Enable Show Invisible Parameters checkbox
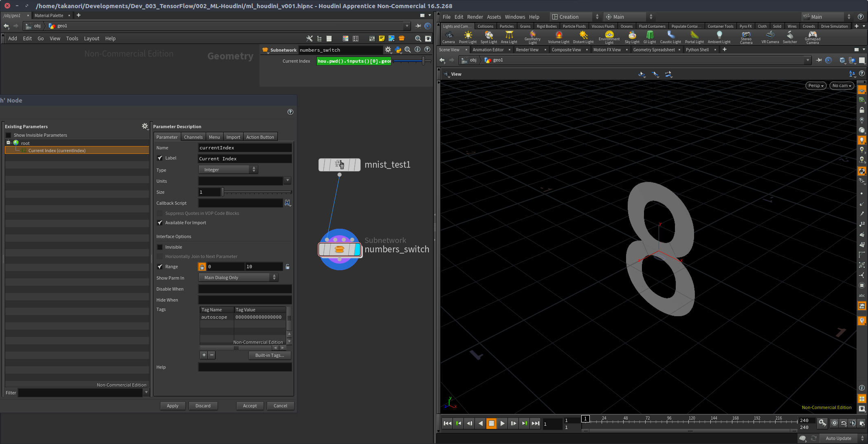 (9, 135)
